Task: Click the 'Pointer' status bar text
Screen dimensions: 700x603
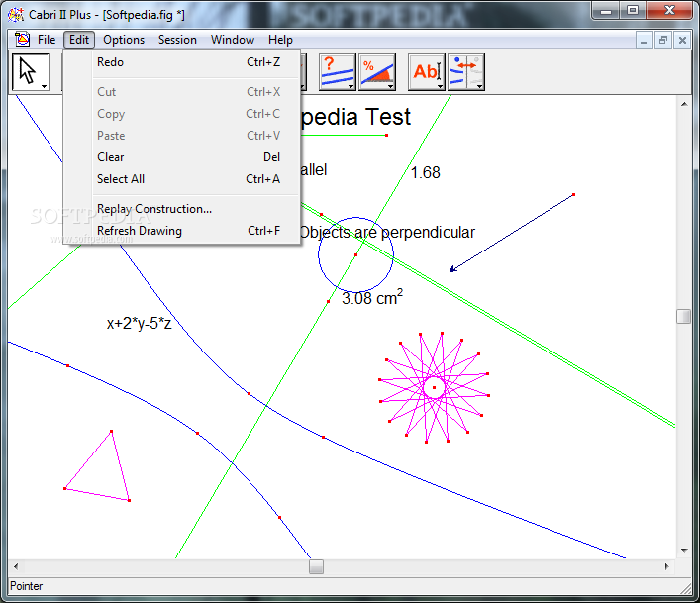Action: (x=27, y=586)
